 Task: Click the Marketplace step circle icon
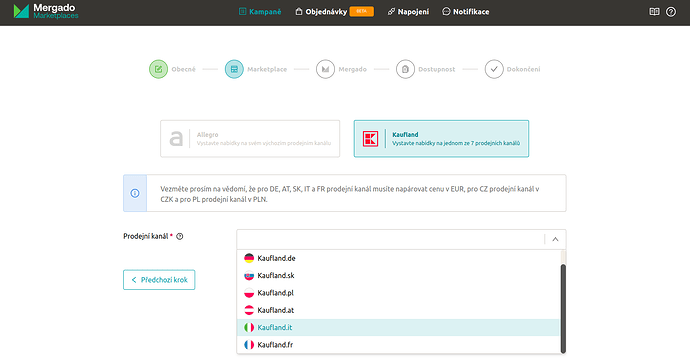[x=234, y=69]
